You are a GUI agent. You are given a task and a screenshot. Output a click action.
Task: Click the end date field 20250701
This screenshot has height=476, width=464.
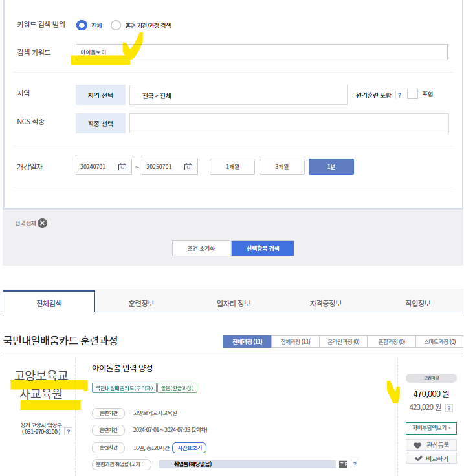[x=170, y=166]
